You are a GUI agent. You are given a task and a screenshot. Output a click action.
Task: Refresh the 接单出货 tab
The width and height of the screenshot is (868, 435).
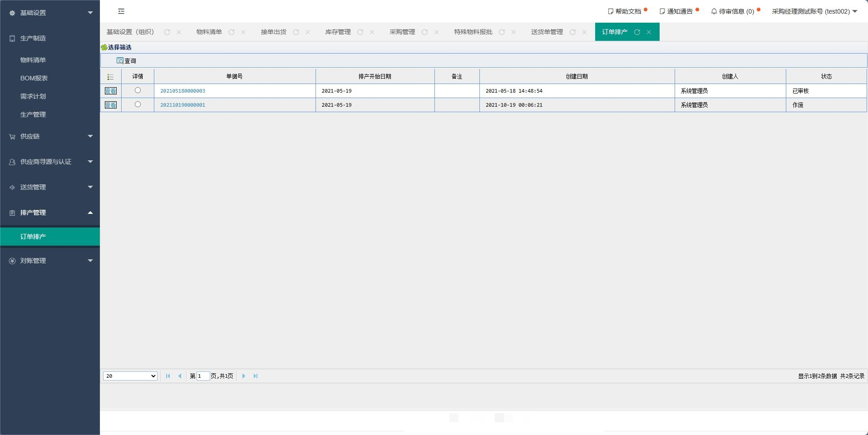pyautogui.click(x=296, y=32)
